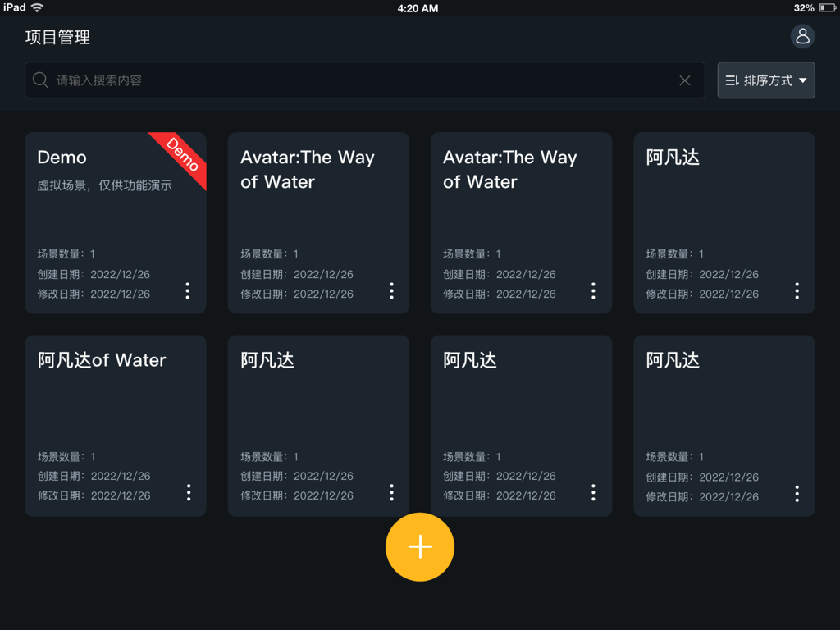Click the red Demo ribbon badge

(x=182, y=154)
